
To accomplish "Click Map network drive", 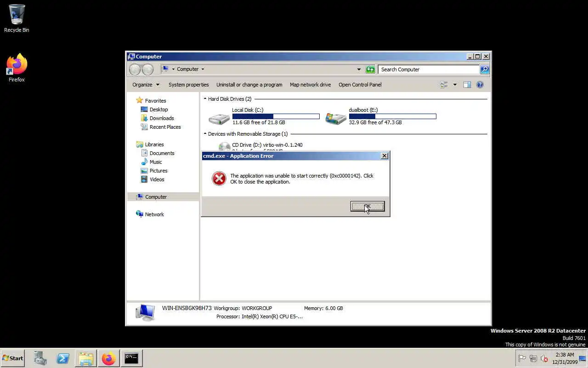I will (310, 85).
